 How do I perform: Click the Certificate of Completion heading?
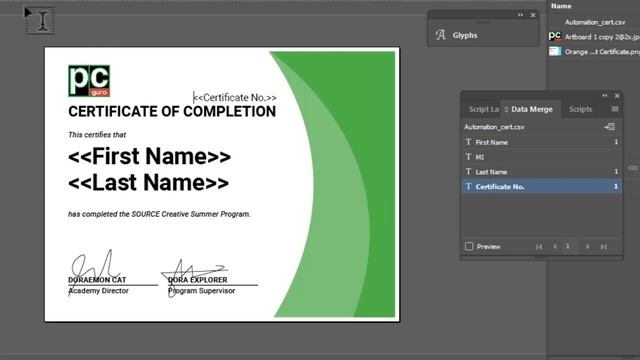tap(172, 111)
